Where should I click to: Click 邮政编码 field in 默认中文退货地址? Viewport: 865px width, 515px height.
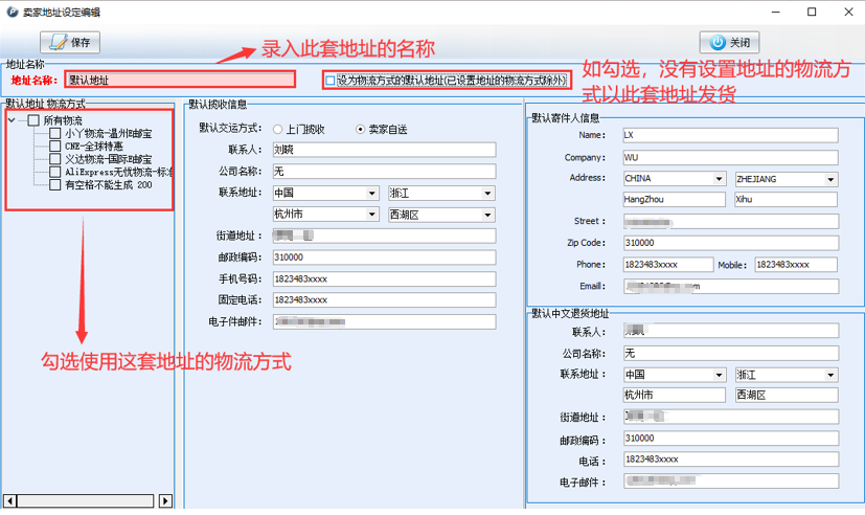(x=731, y=438)
